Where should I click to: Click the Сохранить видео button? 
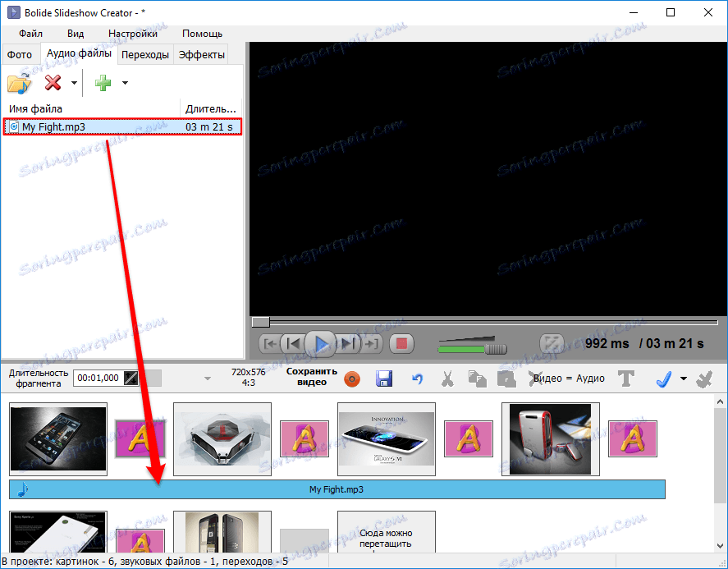point(311,379)
